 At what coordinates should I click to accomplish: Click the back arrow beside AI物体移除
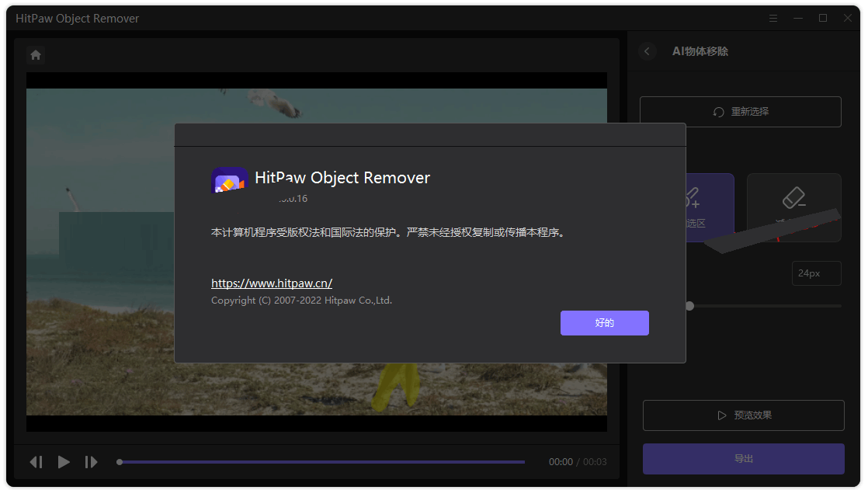pos(648,51)
